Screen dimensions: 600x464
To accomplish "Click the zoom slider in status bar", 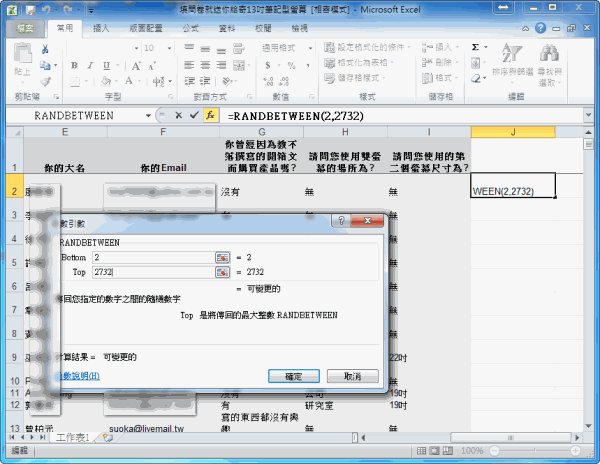I will click(535, 451).
